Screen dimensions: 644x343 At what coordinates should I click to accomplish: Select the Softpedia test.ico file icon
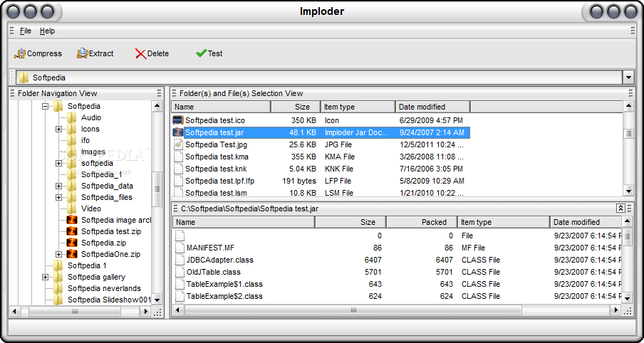(178, 120)
